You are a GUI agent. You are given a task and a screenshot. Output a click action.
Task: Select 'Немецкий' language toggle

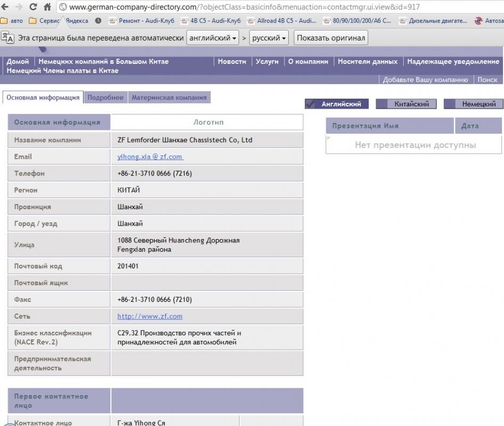coord(474,104)
